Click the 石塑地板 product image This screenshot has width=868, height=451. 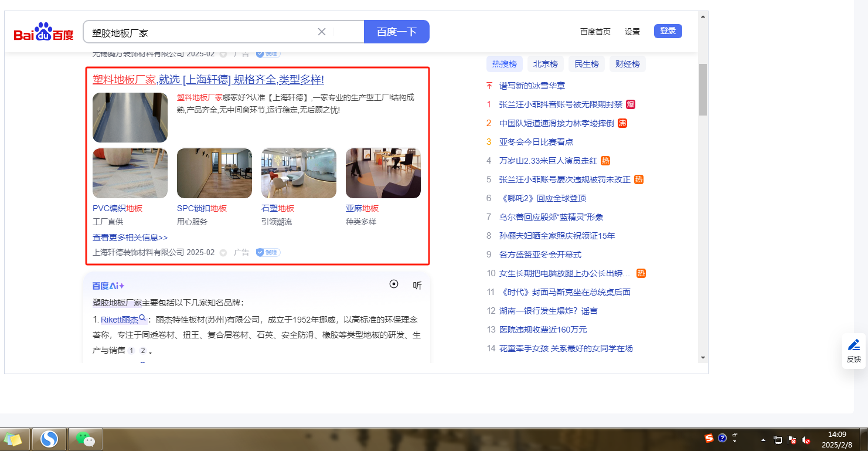pos(299,174)
